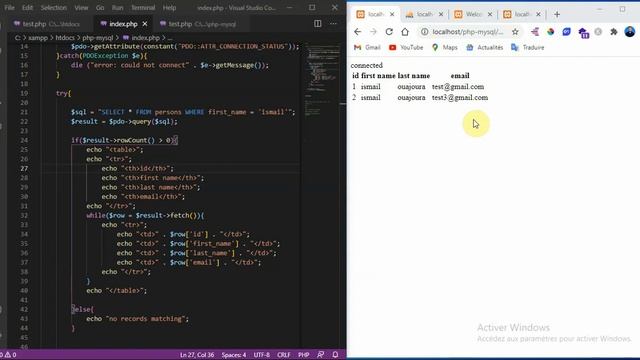Click the blue square extension icon

tap(566, 32)
